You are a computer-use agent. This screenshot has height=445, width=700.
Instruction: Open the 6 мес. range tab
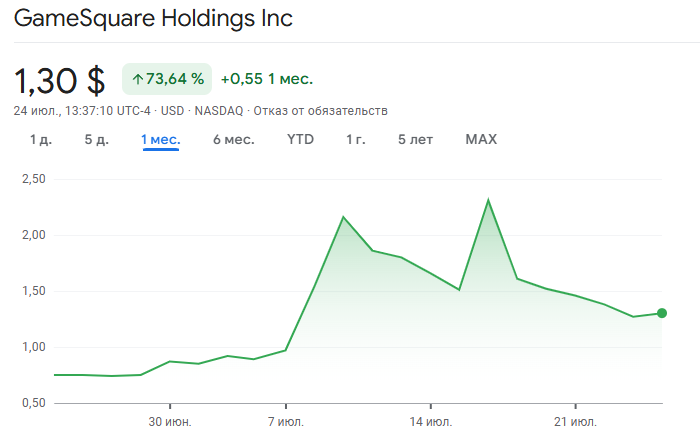pyautogui.click(x=233, y=139)
